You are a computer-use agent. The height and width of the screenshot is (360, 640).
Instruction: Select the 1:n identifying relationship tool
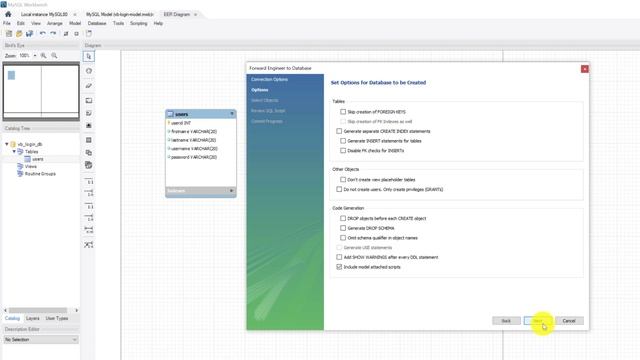coord(89,218)
